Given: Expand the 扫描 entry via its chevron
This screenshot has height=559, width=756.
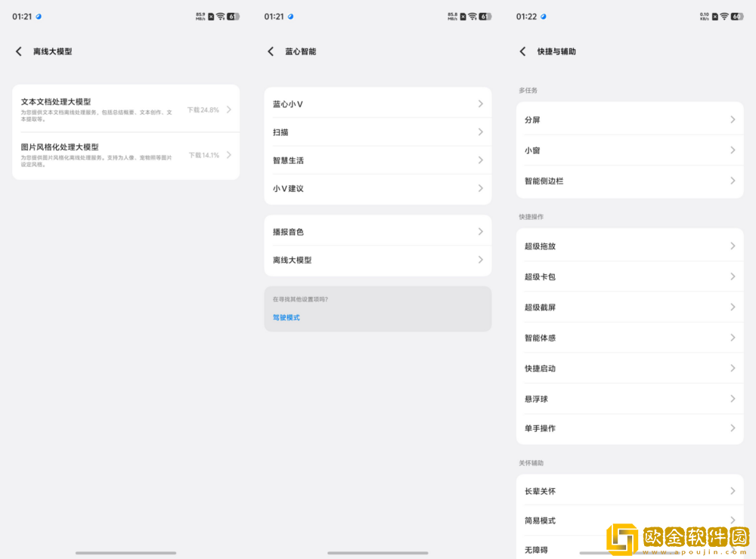Looking at the screenshot, I should [482, 131].
